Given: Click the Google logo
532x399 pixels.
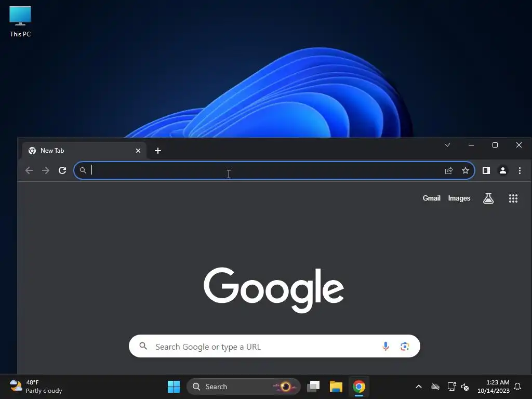Looking at the screenshot, I should (273, 290).
